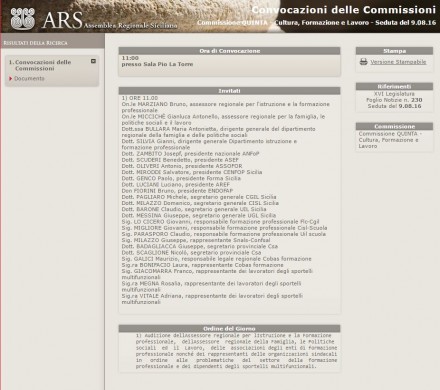This screenshot has width=440, height=390.
Task: Click the ARS emblem logo
Action: (23, 19)
